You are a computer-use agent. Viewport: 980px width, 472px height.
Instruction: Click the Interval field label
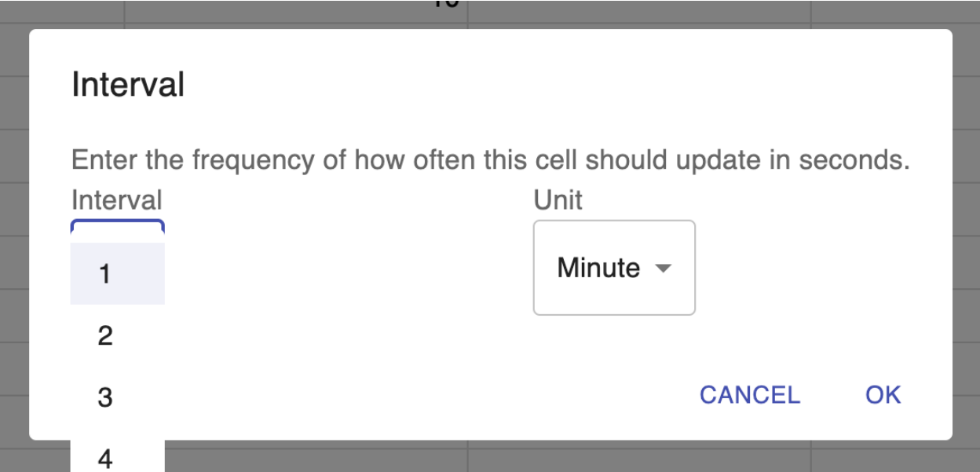(x=116, y=200)
